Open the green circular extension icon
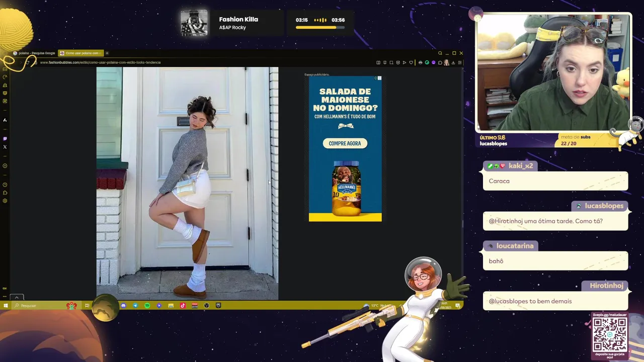The height and width of the screenshot is (362, 644). coord(427,62)
